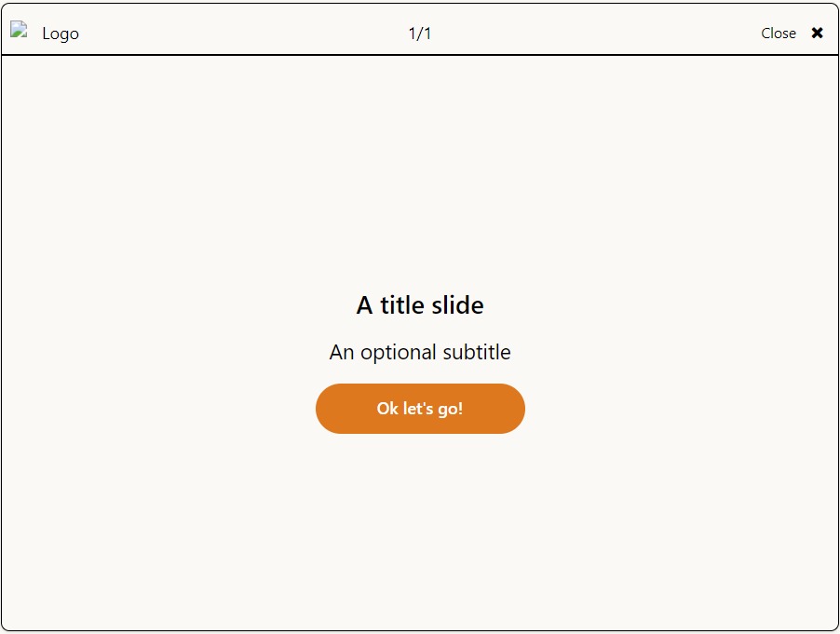Select the "Logo" text in header
The image size is (840, 634).
tap(61, 34)
